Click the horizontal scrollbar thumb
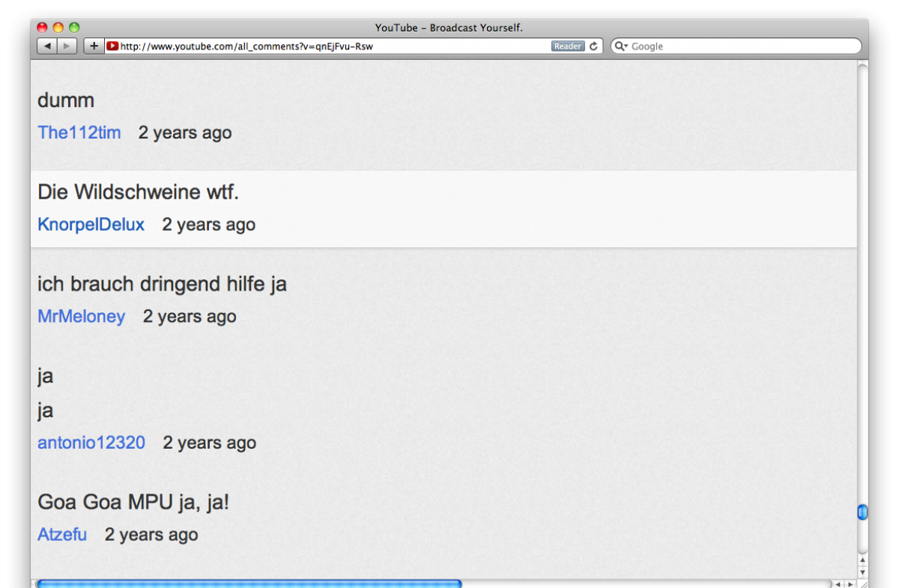The image size is (899, 588). [x=249, y=584]
